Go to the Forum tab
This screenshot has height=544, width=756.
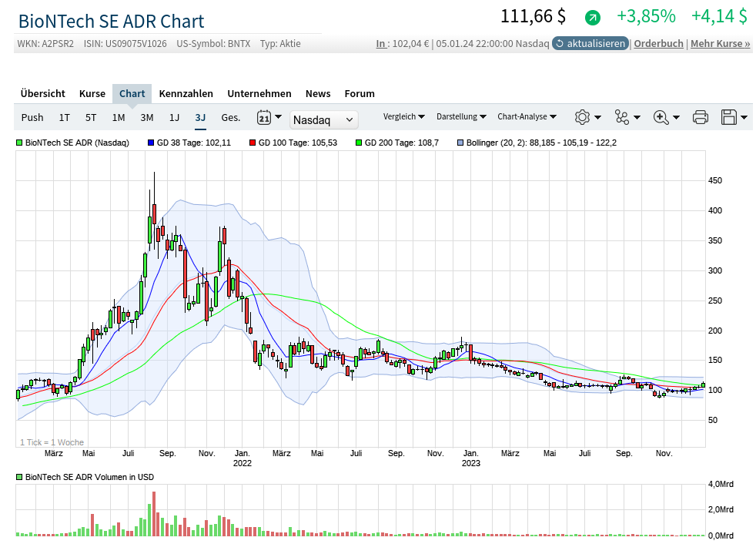[360, 94]
